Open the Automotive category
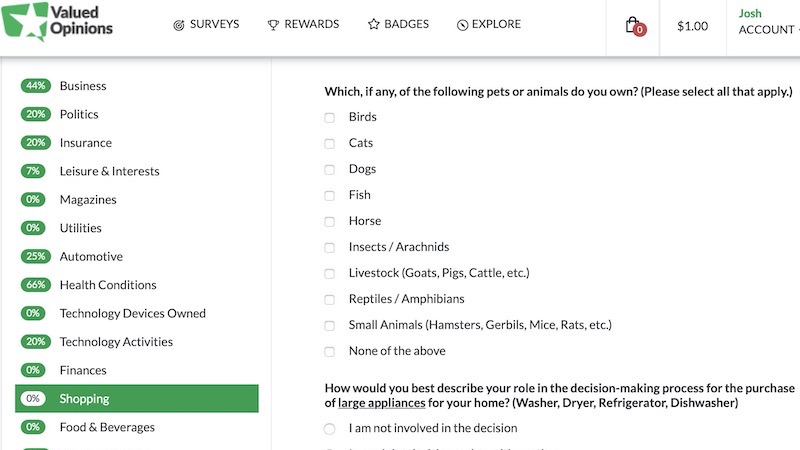The width and height of the screenshot is (800, 450). coord(91,257)
